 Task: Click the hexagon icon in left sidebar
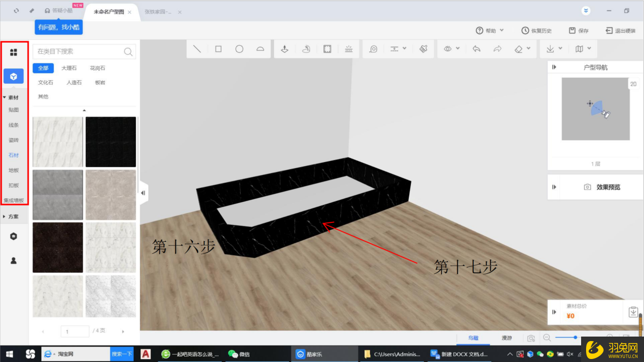tap(13, 236)
